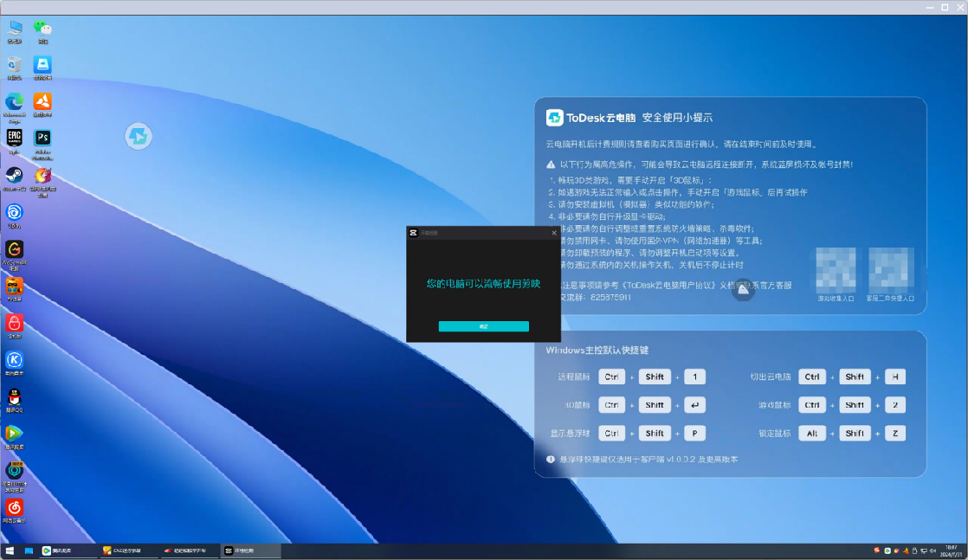Click the Alt key of the lock mouse shortcut

point(812,434)
